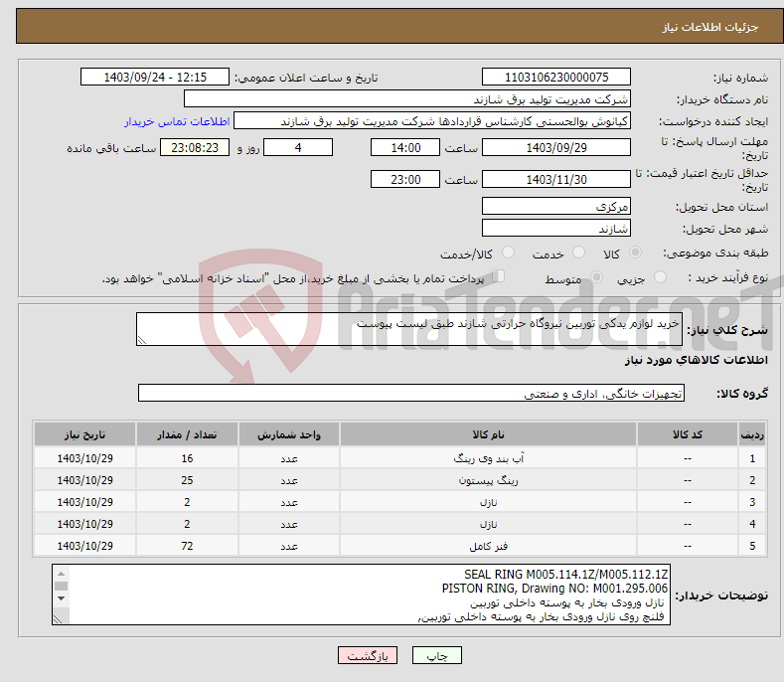Screen dimensions: 784x682
Task: Click the scroll up arrow in buyer notes
Action: click(61, 574)
